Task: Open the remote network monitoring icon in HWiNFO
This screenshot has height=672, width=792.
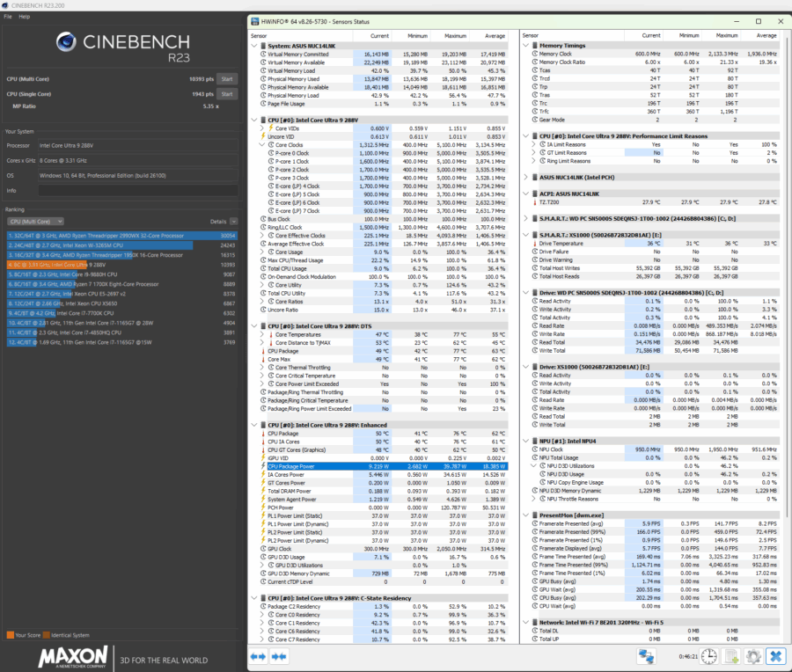Action: (x=646, y=656)
